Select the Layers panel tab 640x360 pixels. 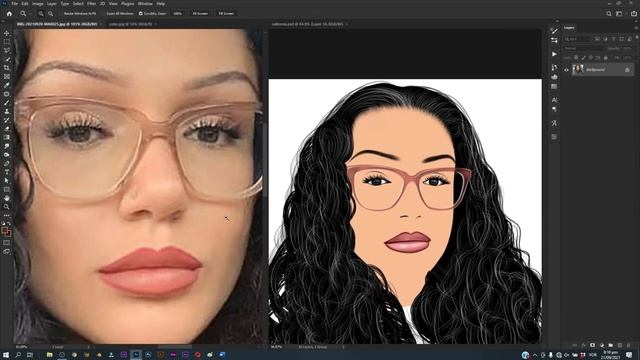(569, 28)
